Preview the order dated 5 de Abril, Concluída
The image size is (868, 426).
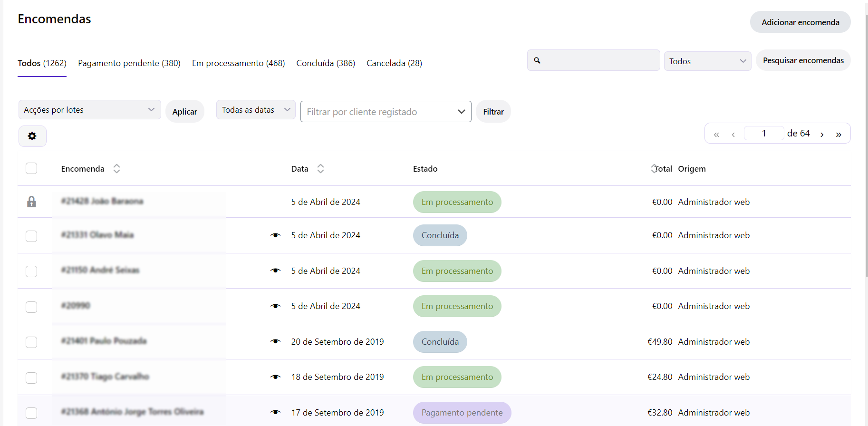coord(275,235)
